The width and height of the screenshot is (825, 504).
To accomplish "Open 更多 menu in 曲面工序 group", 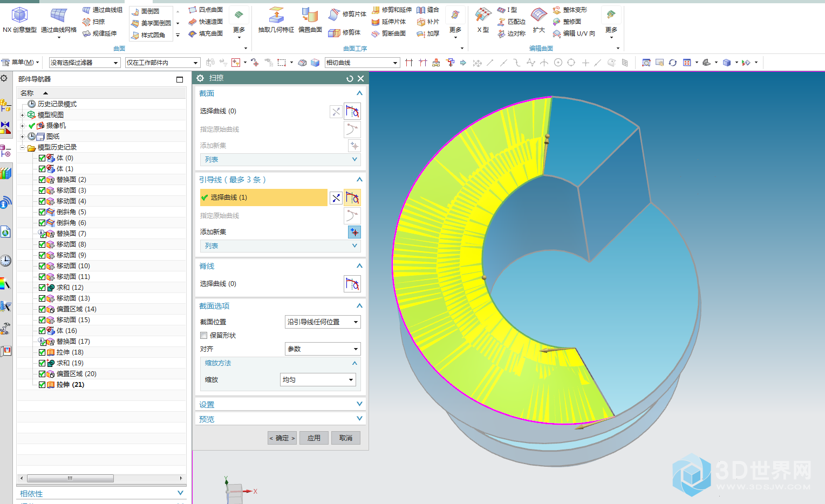I will click(455, 23).
